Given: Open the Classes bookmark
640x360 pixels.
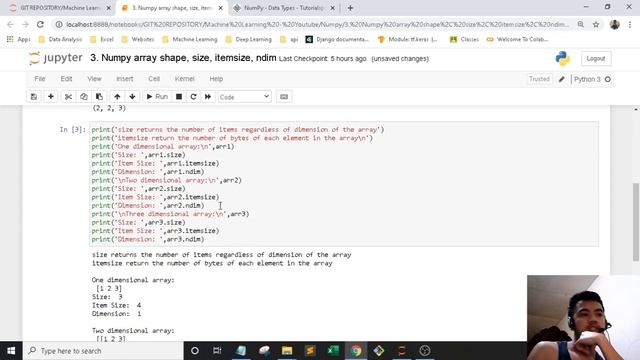Looking at the screenshot, I should 464,39.
